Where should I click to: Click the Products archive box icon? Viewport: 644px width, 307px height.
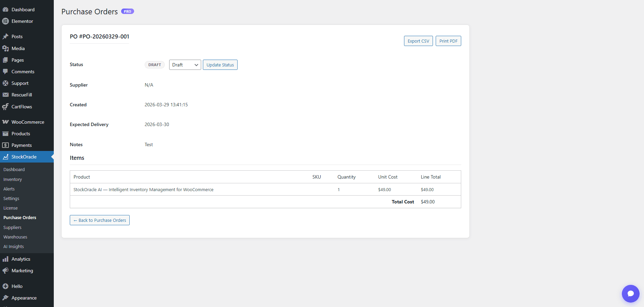[x=5, y=134]
